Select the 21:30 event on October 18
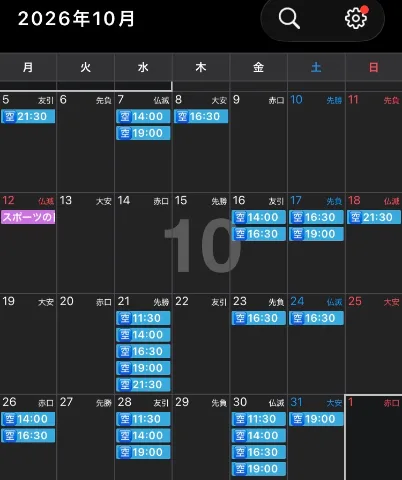 (374, 217)
